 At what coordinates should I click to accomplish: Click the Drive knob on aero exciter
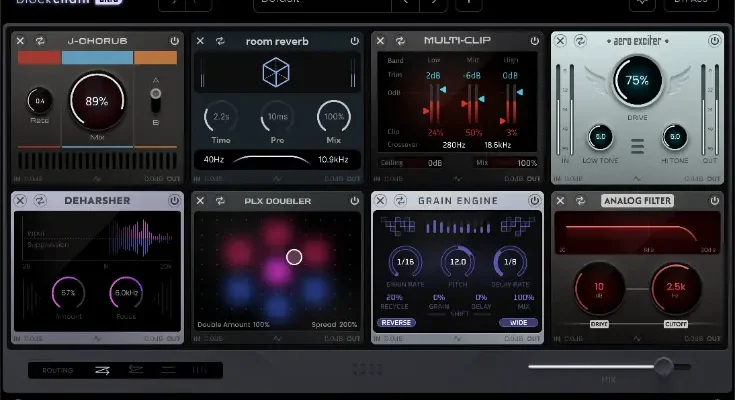click(637, 81)
